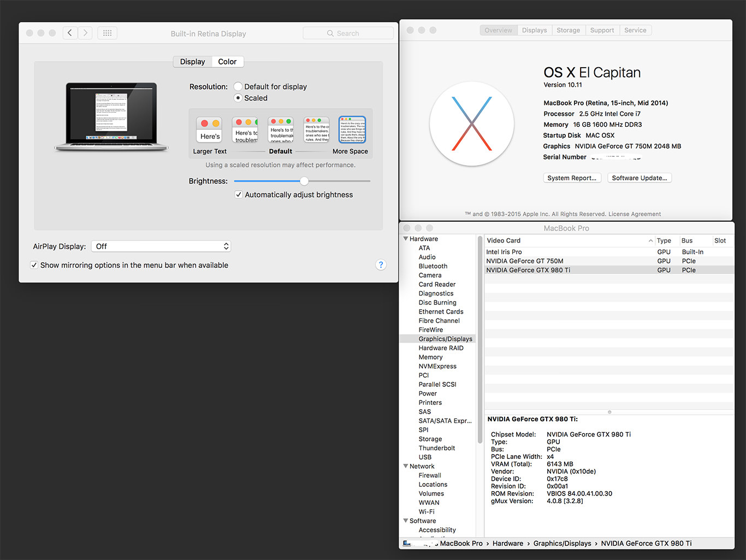Click the back arrow in Display preferences
Screen dimensions: 746x560
(x=70, y=33)
